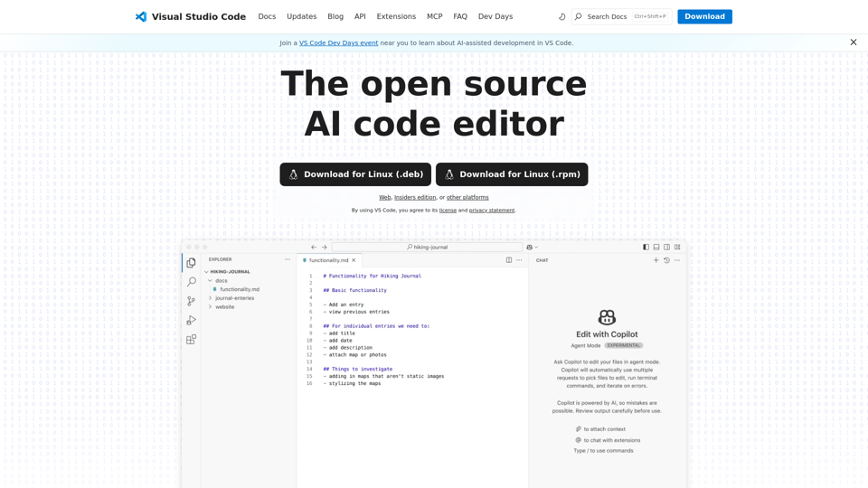Open the Search icon in activity bar
This screenshot has width=868, height=488.
click(191, 282)
